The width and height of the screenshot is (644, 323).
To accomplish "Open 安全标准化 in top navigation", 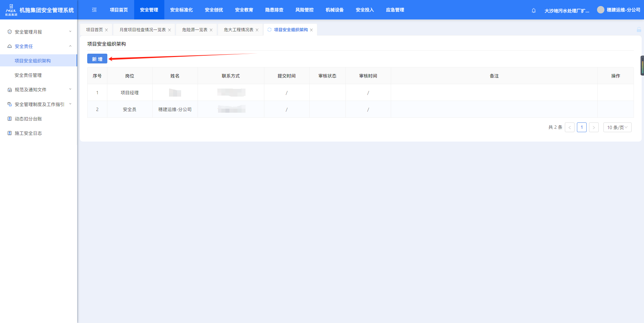I will (x=181, y=10).
